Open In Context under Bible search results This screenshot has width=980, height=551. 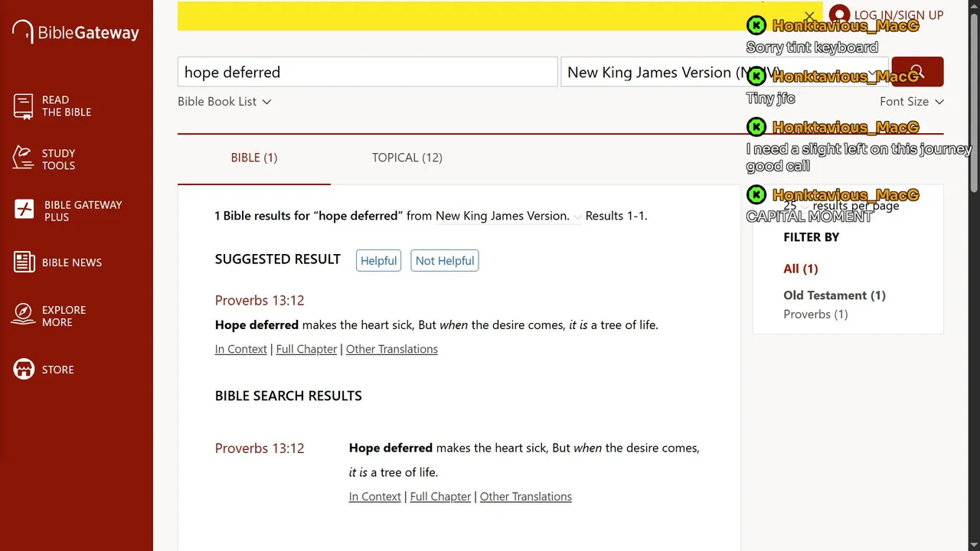(x=375, y=497)
